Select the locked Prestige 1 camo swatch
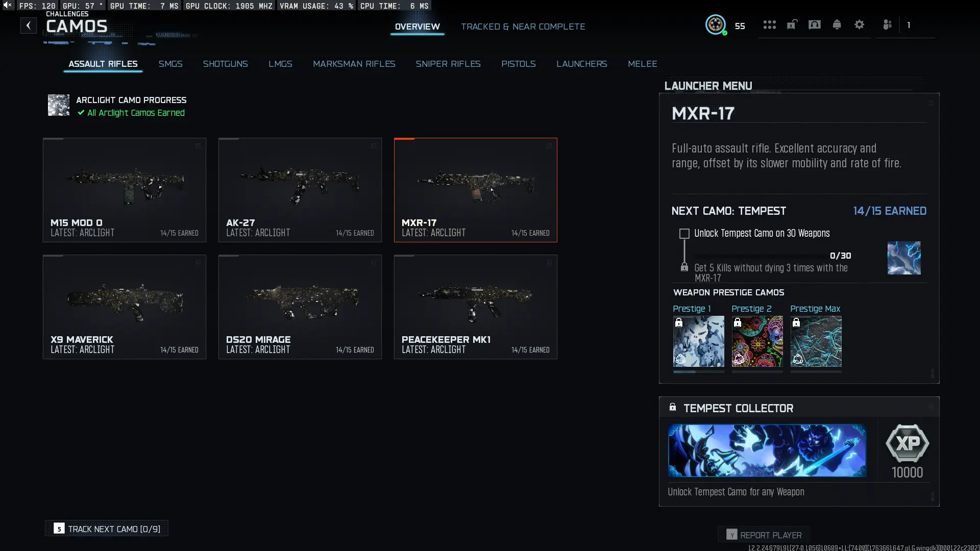This screenshot has height=551, width=980. 698,341
